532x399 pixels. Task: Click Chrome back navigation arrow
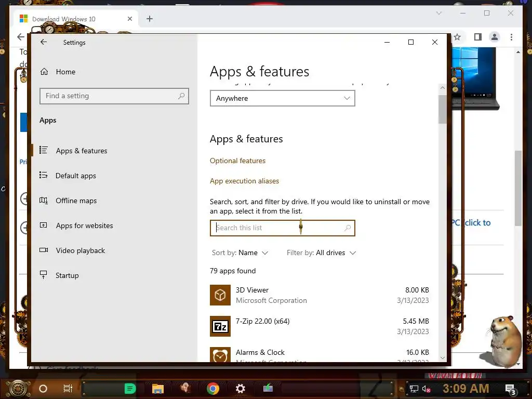(x=21, y=37)
